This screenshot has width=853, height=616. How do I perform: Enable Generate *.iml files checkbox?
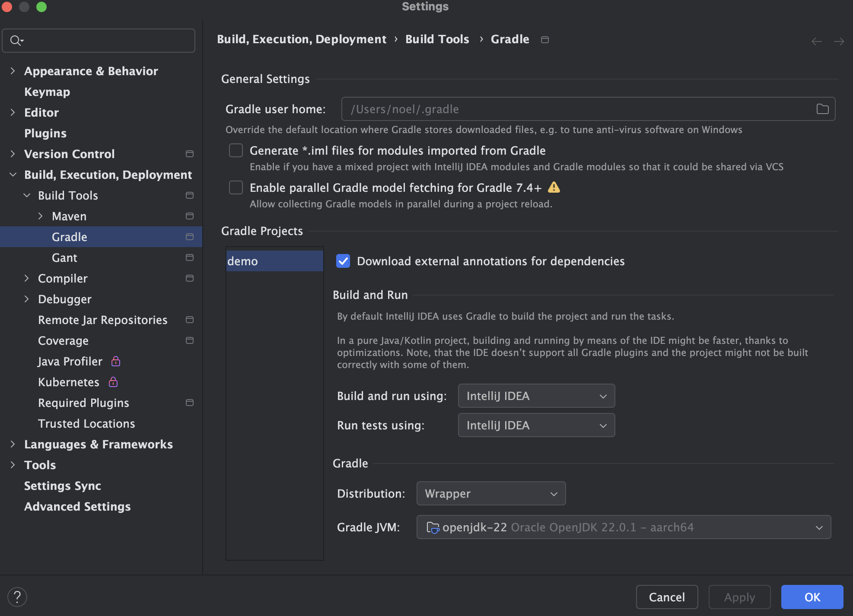[236, 150]
